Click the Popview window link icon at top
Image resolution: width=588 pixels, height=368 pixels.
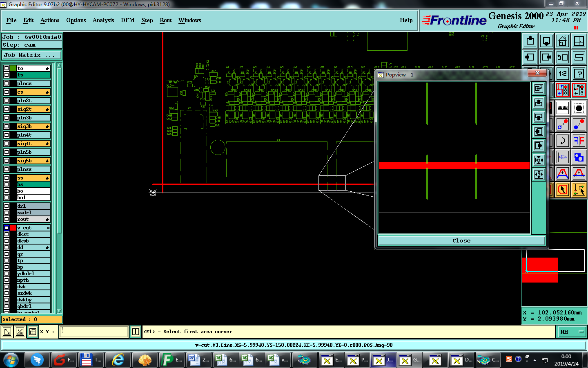click(539, 88)
